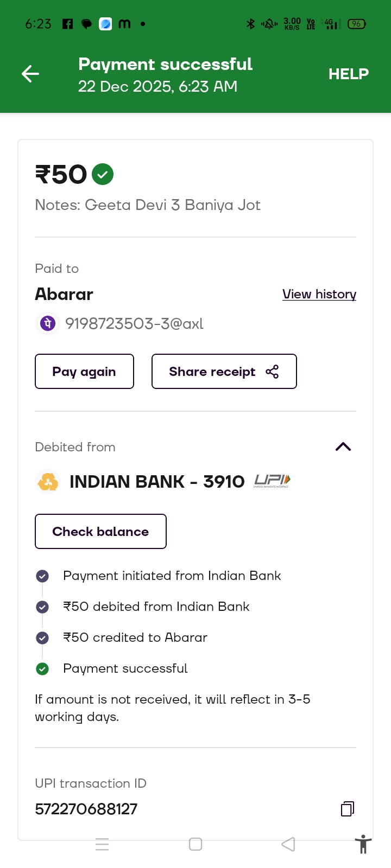Tap the UPI logo next to bank name
Image resolution: width=391 pixels, height=868 pixels.
[272, 481]
